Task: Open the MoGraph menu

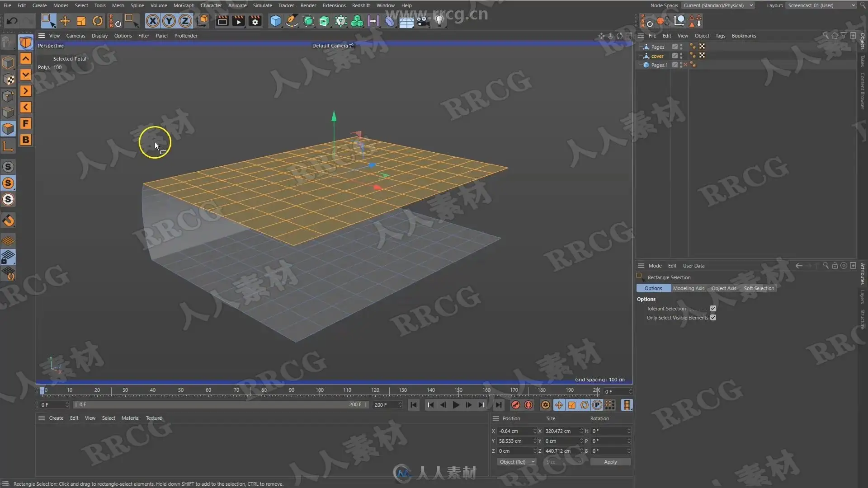Action: tap(184, 5)
